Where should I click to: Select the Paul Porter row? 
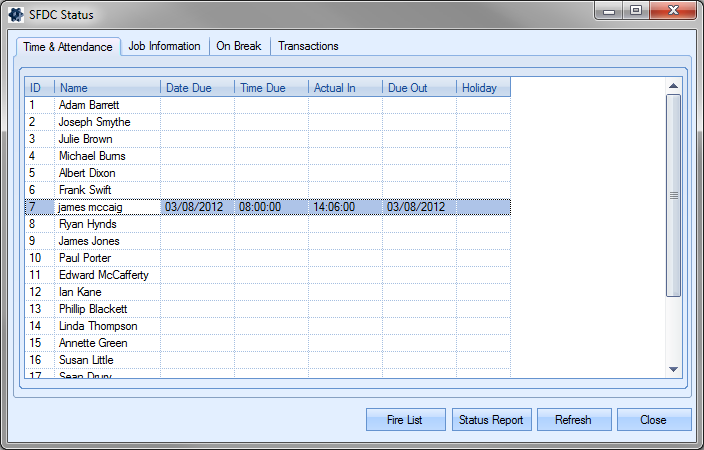(x=268, y=258)
